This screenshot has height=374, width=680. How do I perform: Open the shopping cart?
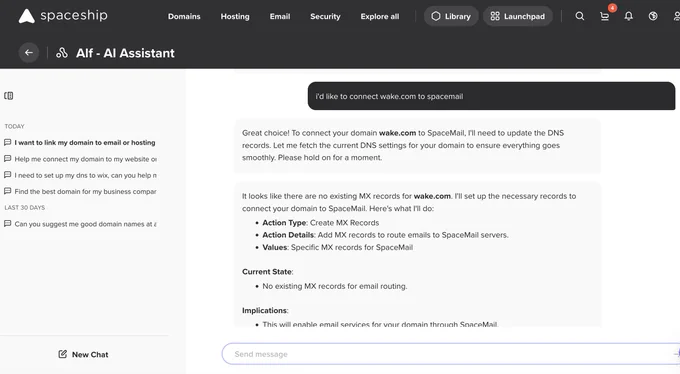605,16
